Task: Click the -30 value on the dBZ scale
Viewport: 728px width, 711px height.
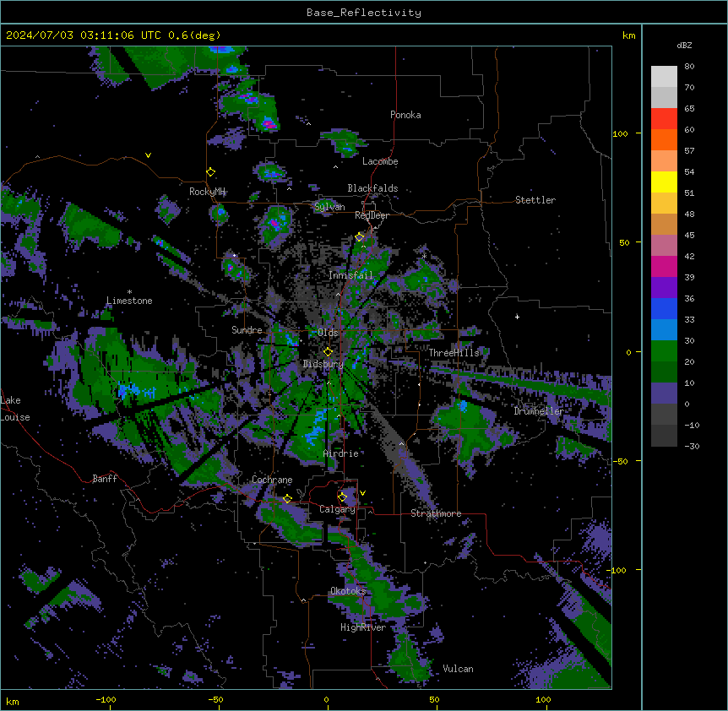Action: pyautogui.click(x=692, y=446)
